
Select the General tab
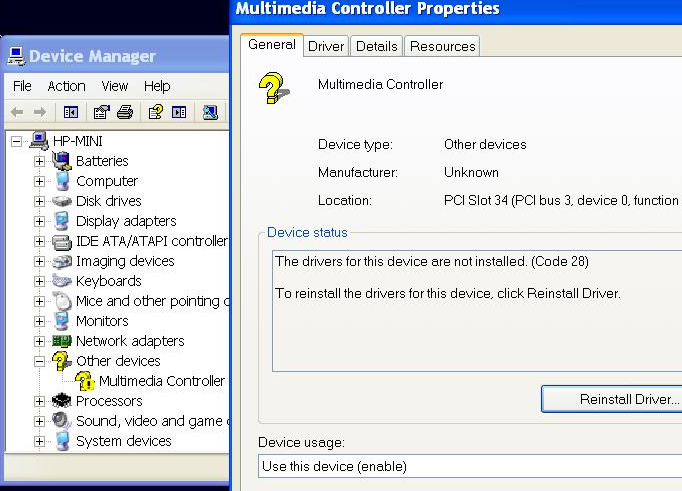point(272,45)
